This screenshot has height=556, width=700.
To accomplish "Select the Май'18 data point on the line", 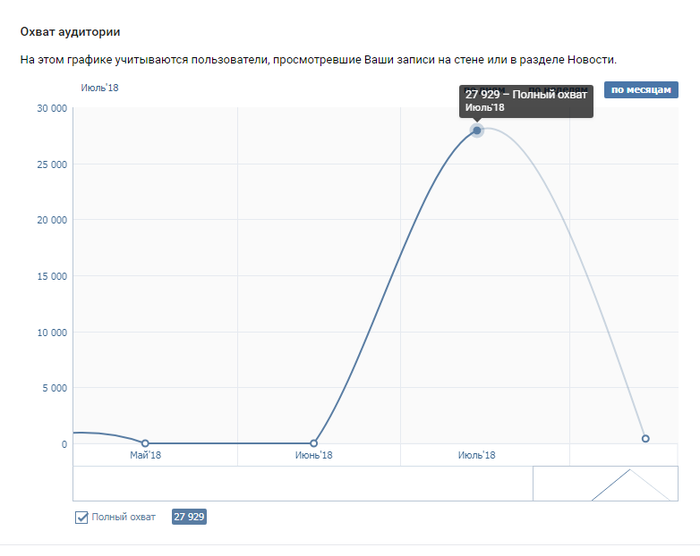I will click(145, 443).
